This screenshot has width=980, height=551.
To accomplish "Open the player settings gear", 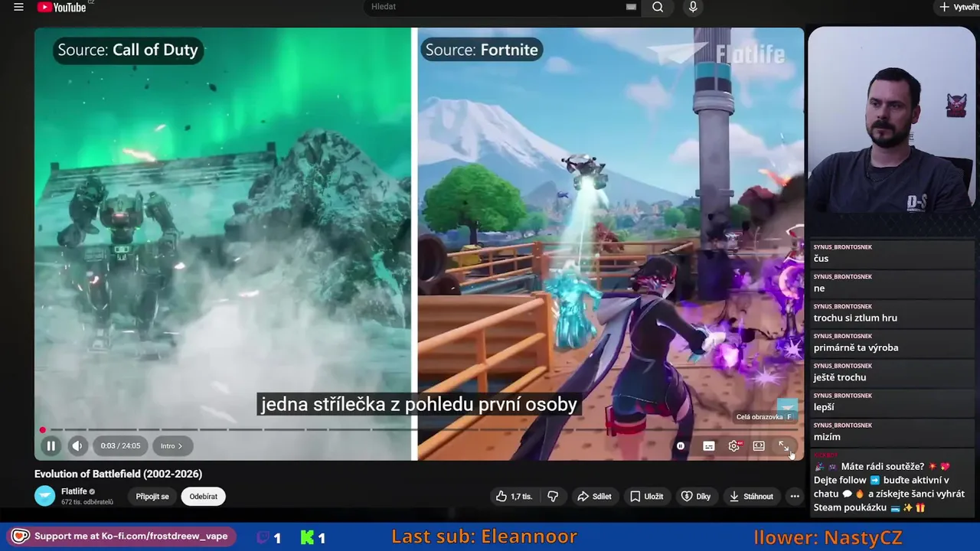I will 734,446.
